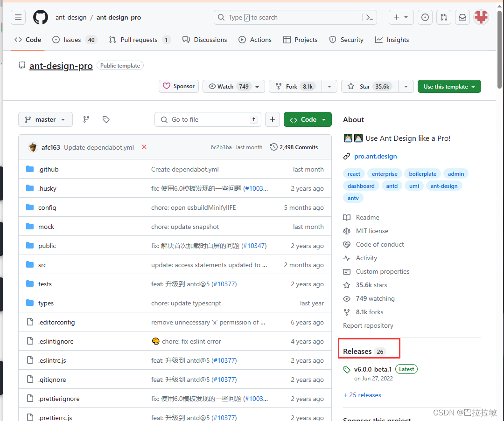Open issue link #10377 in tests row
This screenshot has height=421, width=504.
click(x=224, y=284)
